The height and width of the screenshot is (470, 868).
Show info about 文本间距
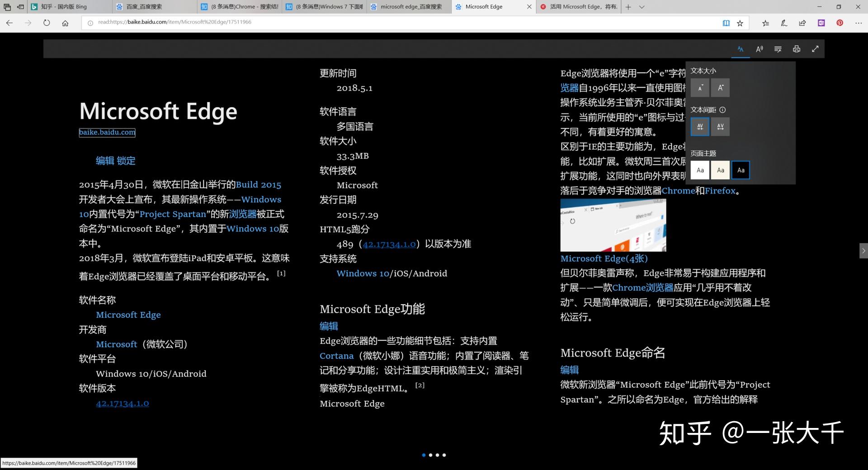tap(722, 110)
